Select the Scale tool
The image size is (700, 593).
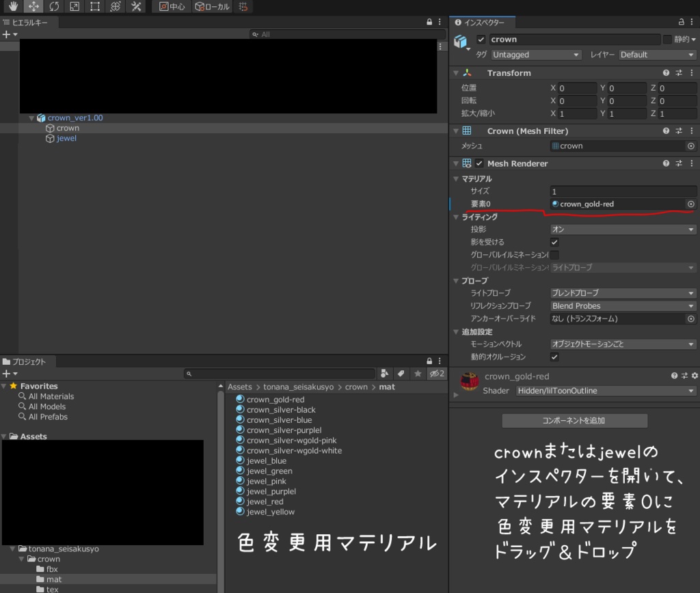tap(75, 7)
